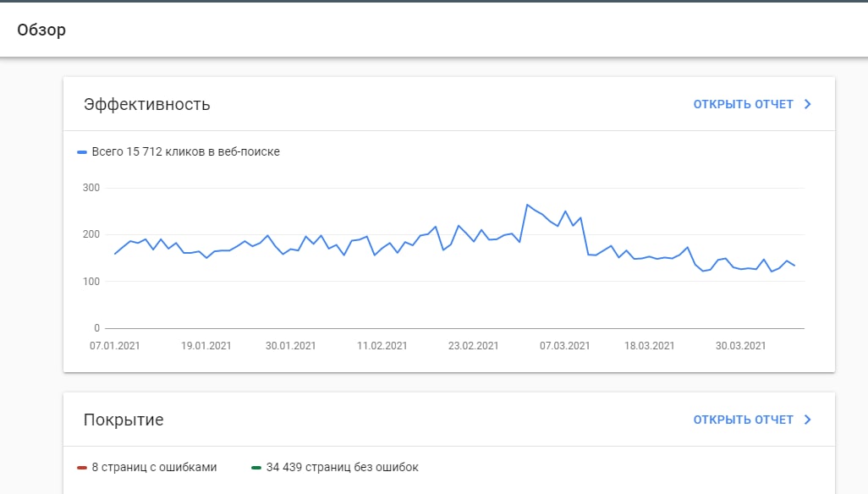Click the 11.02.2021 date axis label

click(x=382, y=346)
